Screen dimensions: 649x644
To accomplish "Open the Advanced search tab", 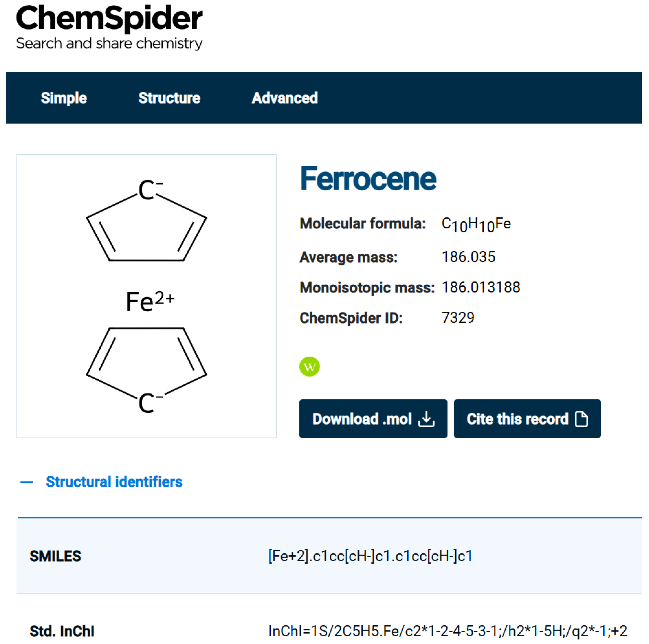I will click(x=285, y=98).
